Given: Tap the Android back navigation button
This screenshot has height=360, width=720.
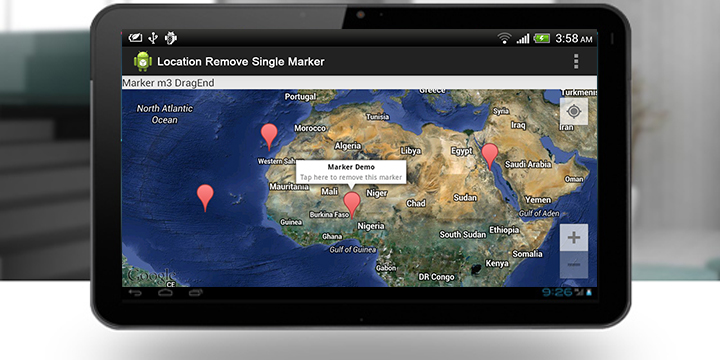Looking at the screenshot, I should [x=135, y=293].
